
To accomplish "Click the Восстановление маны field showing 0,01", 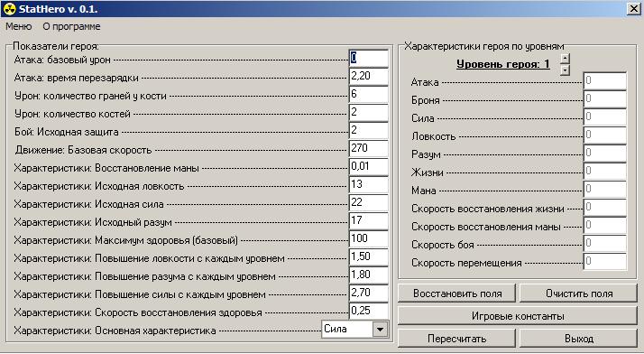I will click(x=368, y=167).
